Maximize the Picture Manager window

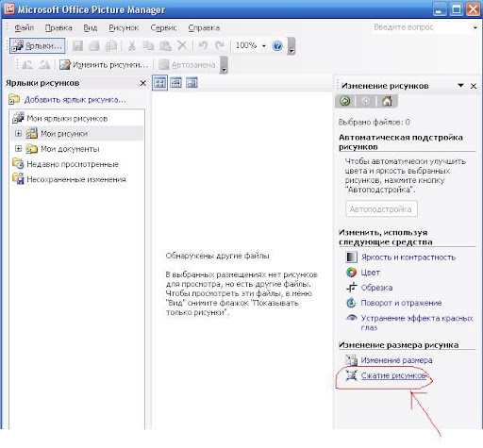coord(457,8)
